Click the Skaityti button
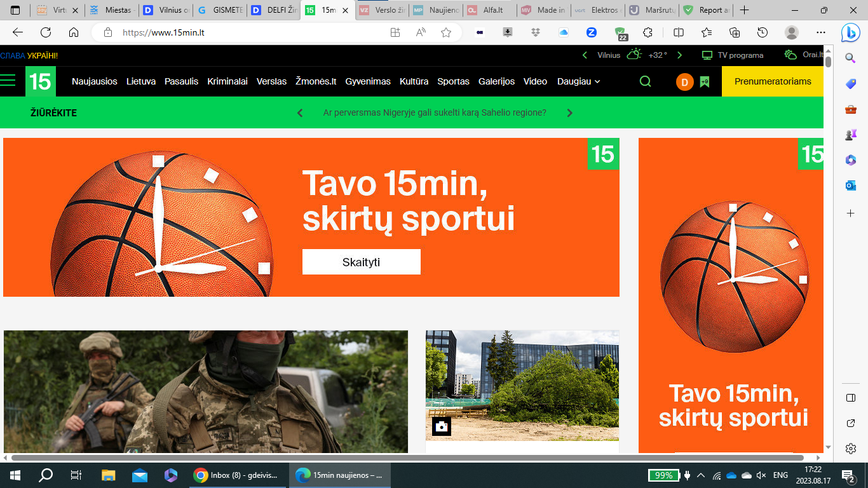868x488 pixels. (361, 262)
